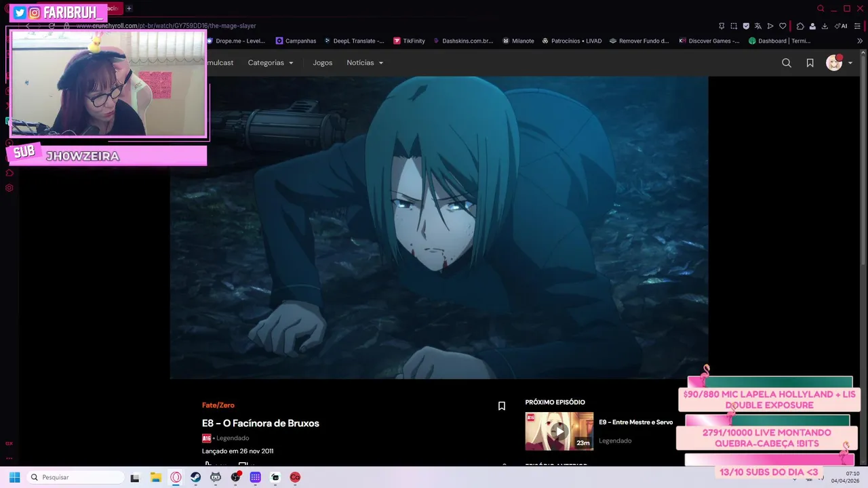Open the Campanhas bookmark

296,41
